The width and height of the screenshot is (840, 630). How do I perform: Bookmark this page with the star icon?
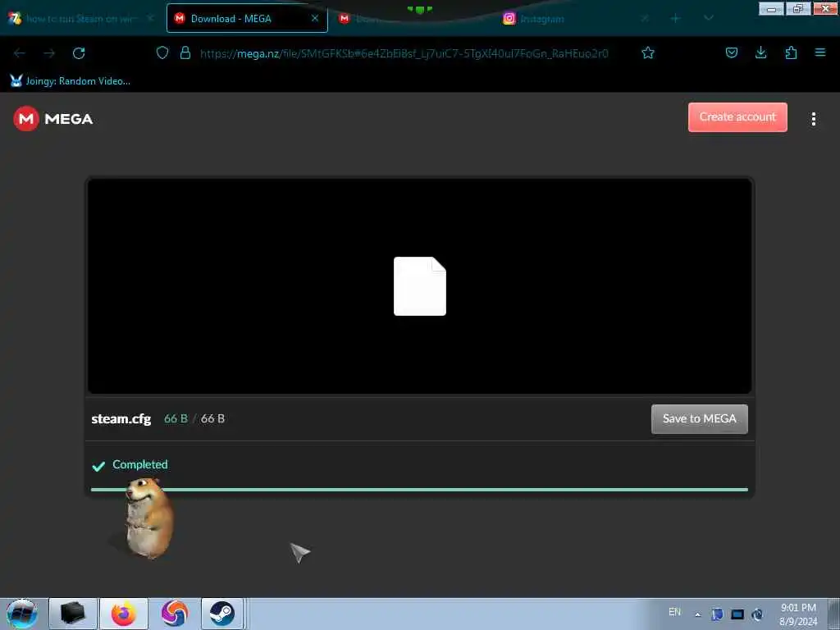[x=648, y=52]
